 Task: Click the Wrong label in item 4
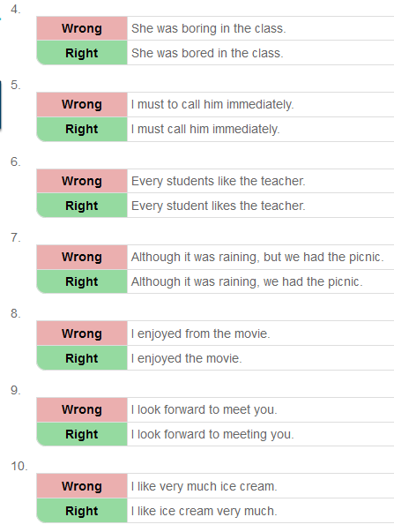(82, 28)
